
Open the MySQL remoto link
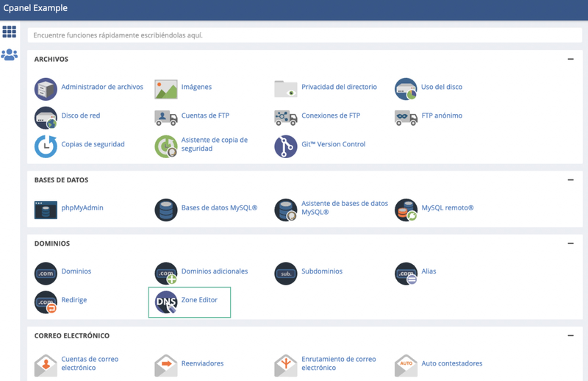click(x=448, y=207)
